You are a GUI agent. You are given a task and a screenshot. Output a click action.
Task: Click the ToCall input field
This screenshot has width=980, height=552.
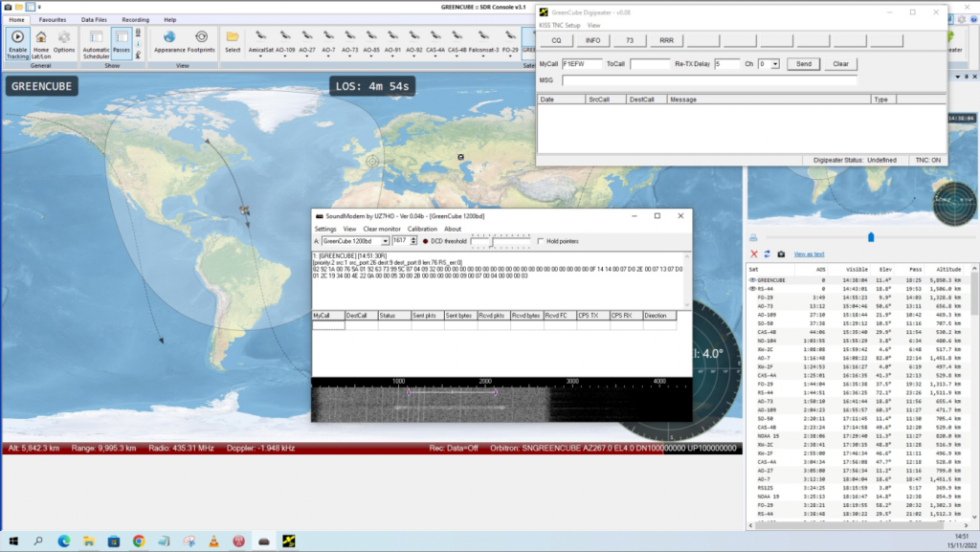pyautogui.click(x=650, y=64)
